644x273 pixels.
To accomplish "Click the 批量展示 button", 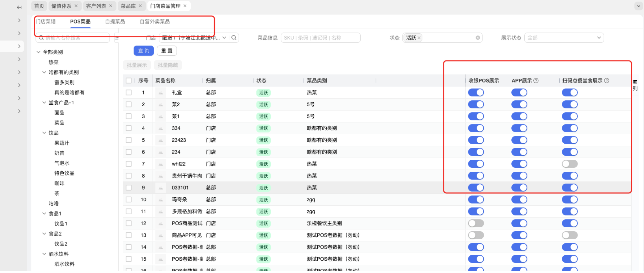I will (x=137, y=65).
